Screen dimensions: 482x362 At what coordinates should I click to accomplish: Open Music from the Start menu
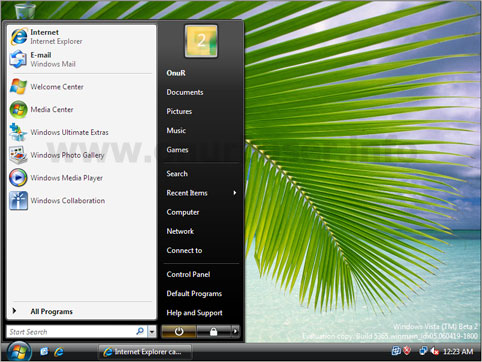(x=176, y=130)
